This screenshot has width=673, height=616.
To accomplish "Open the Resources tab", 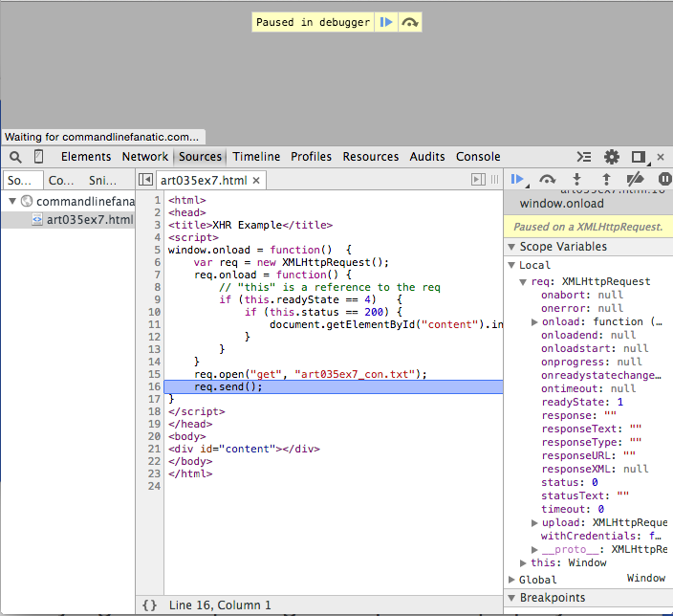I will tap(370, 156).
